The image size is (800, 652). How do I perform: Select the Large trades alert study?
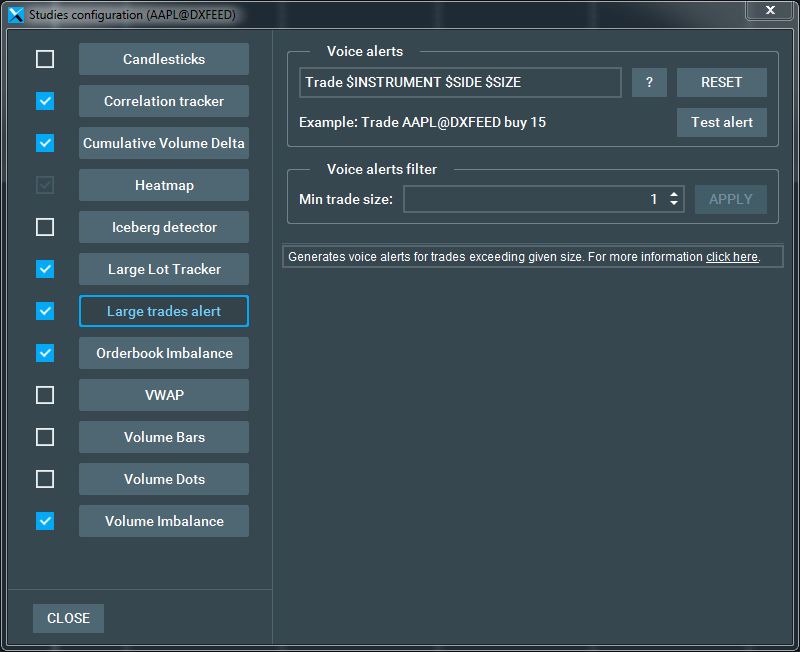pyautogui.click(x=163, y=311)
